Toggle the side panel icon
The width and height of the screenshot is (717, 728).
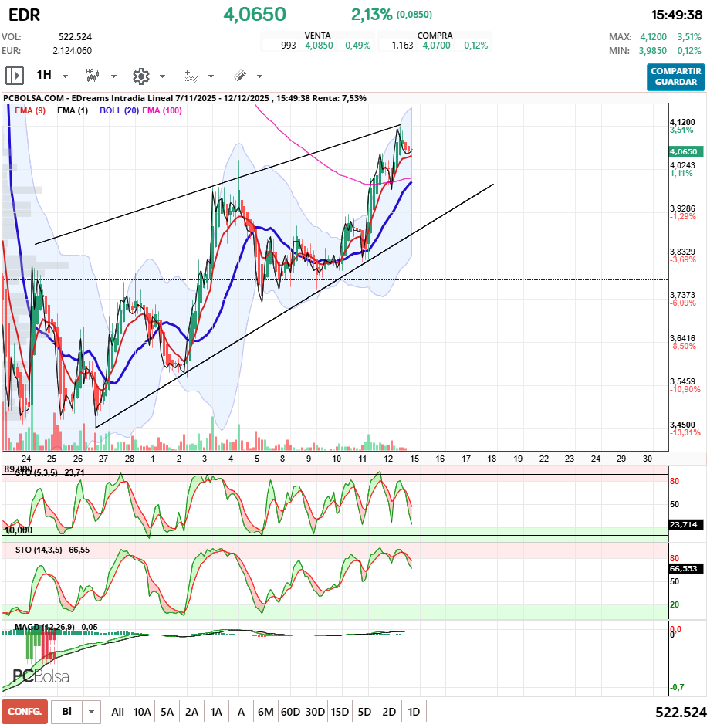click(x=15, y=76)
